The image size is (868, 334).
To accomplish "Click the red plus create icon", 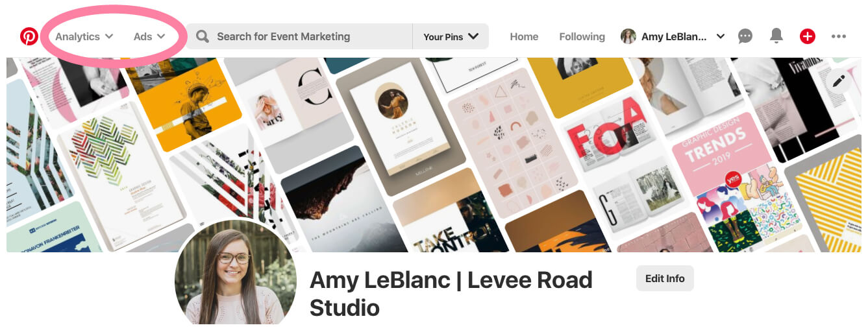I will tap(807, 36).
